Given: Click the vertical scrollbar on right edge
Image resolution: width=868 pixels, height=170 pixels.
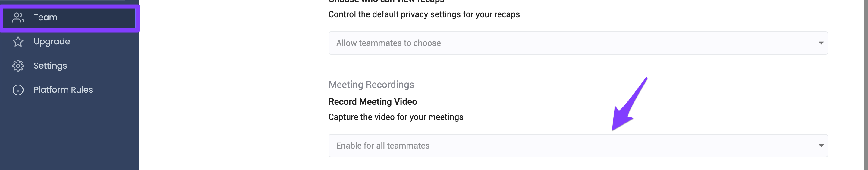Looking at the screenshot, I should 866,85.
